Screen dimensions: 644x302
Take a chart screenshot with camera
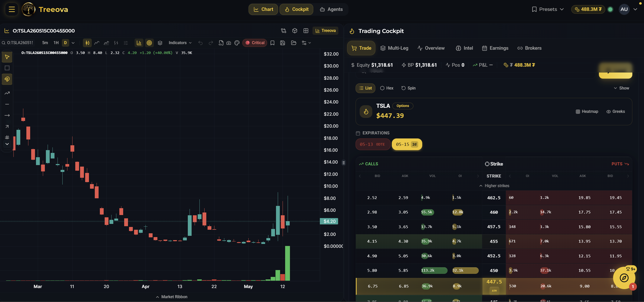click(229, 43)
